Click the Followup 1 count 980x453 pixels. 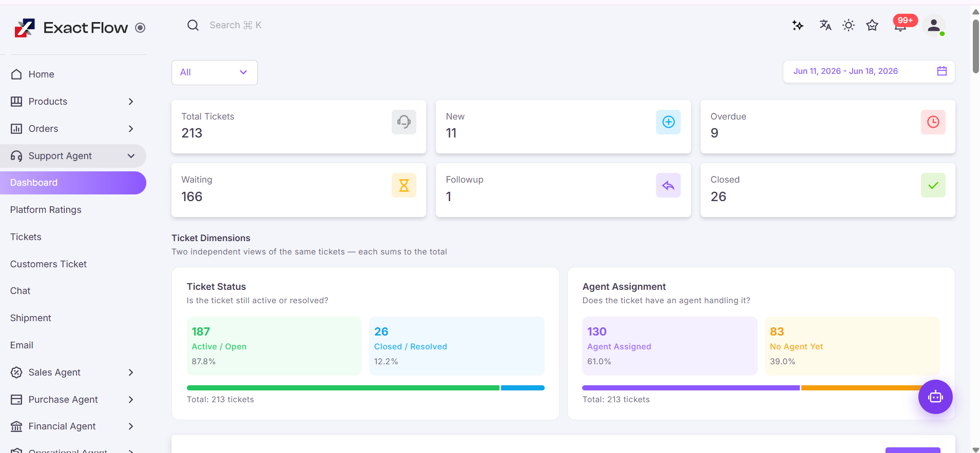click(x=449, y=196)
